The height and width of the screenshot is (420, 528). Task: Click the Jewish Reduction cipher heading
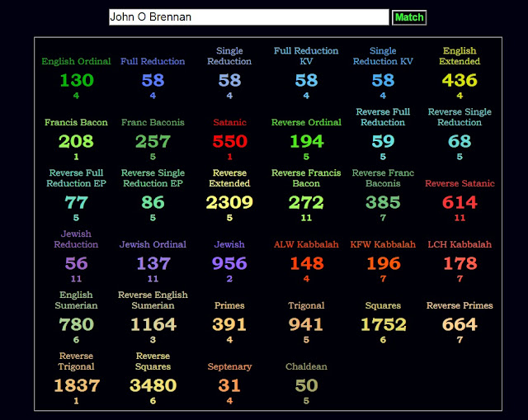click(x=76, y=238)
